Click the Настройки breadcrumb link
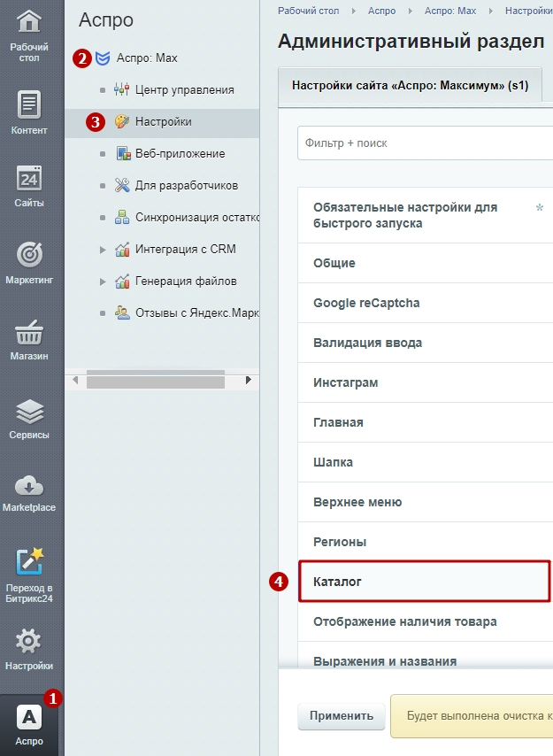 point(529,11)
